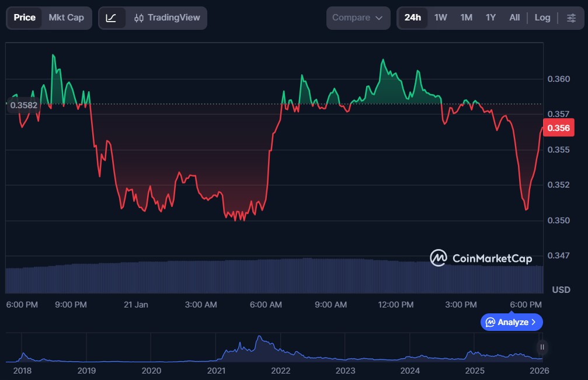Switch to TradingView candlestick chart
This screenshot has width=588, height=380.
tap(166, 18)
